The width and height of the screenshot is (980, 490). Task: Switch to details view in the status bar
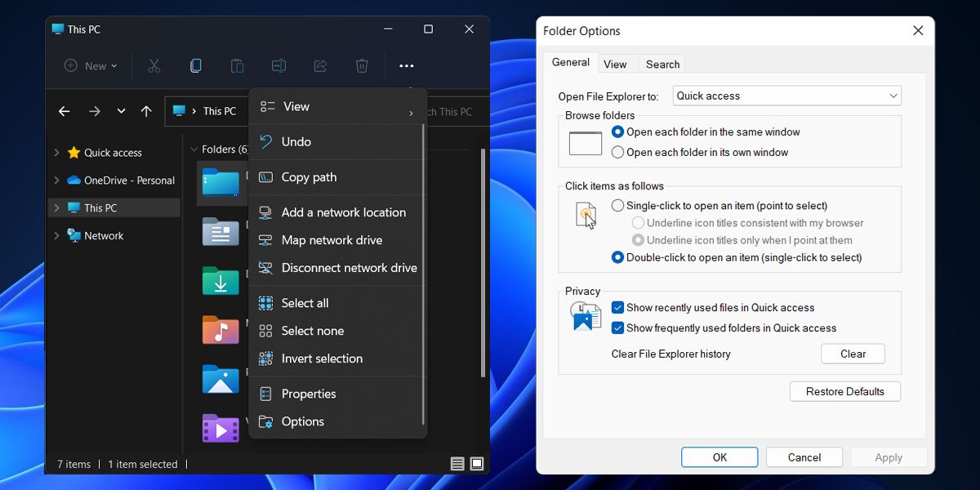tap(457, 464)
